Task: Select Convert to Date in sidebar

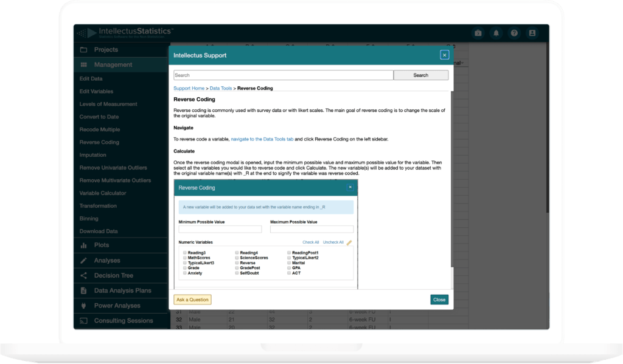Action: tap(99, 117)
